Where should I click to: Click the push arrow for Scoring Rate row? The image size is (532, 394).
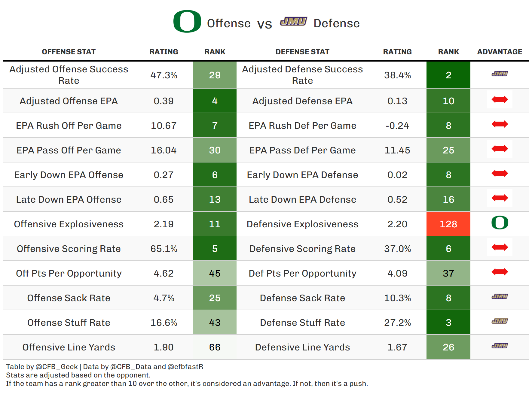500,247
